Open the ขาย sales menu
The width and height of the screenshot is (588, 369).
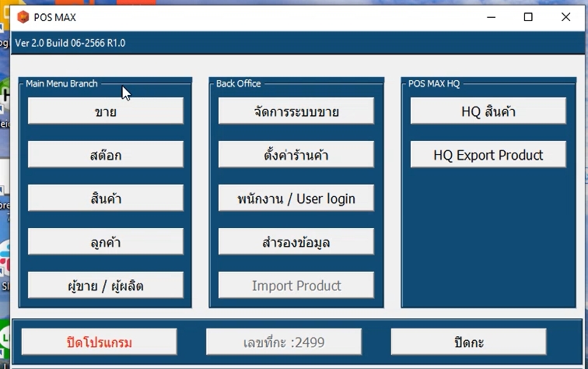[x=106, y=111]
